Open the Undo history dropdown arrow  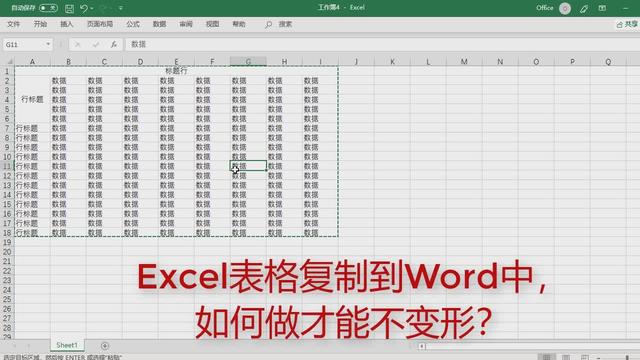(92, 8)
